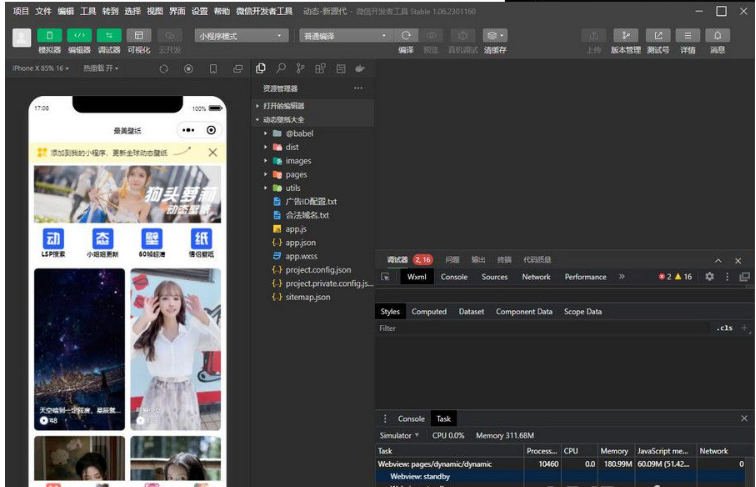The image size is (756, 487).
Task: Toggle the 编辑器 editor panel button
Action: pos(79,35)
